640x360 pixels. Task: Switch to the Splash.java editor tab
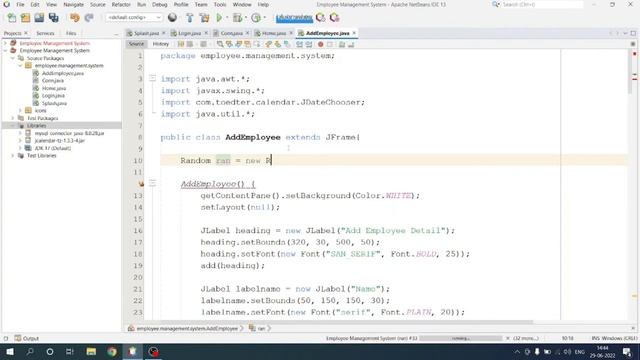pos(146,33)
